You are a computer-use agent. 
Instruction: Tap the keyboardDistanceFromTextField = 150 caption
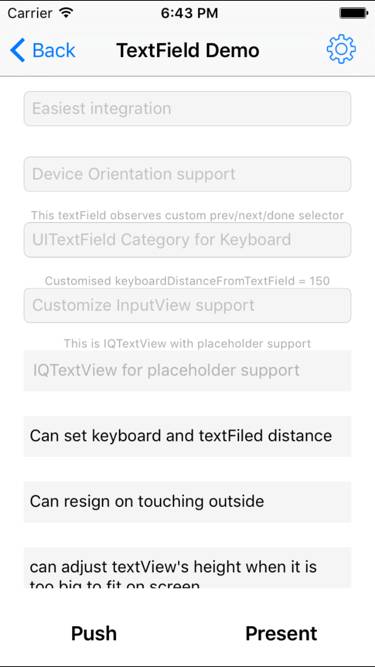[188, 281]
